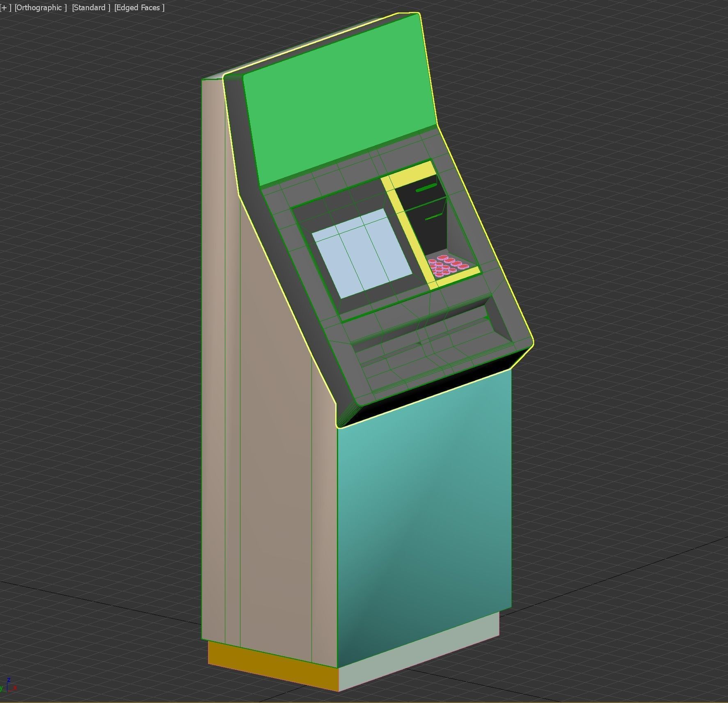
Task: Open the Edged Faces display menu
Action: coord(139,8)
